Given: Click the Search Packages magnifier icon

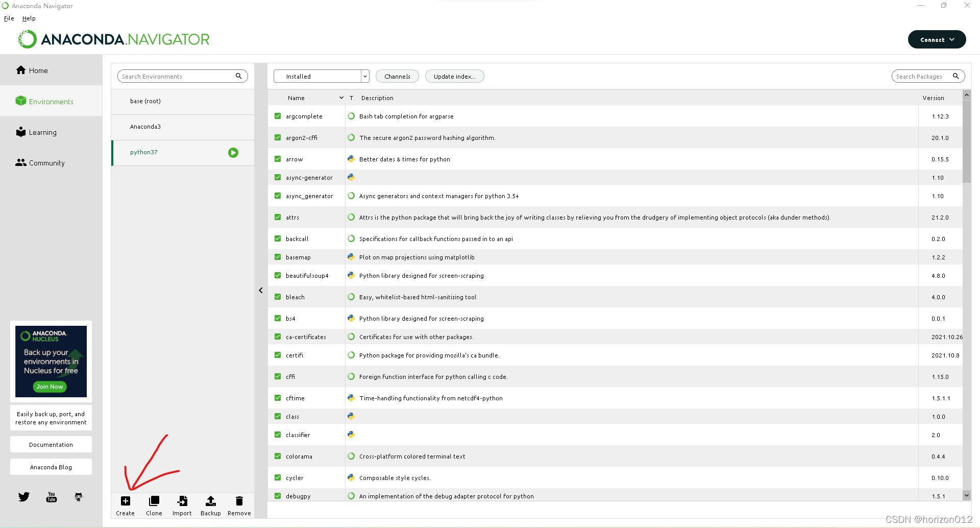Looking at the screenshot, I should [x=955, y=76].
